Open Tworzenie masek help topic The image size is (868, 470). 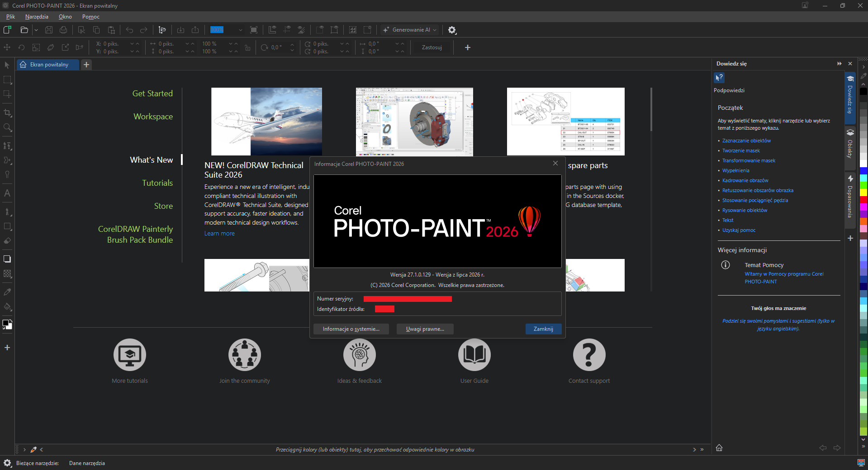coord(741,150)
